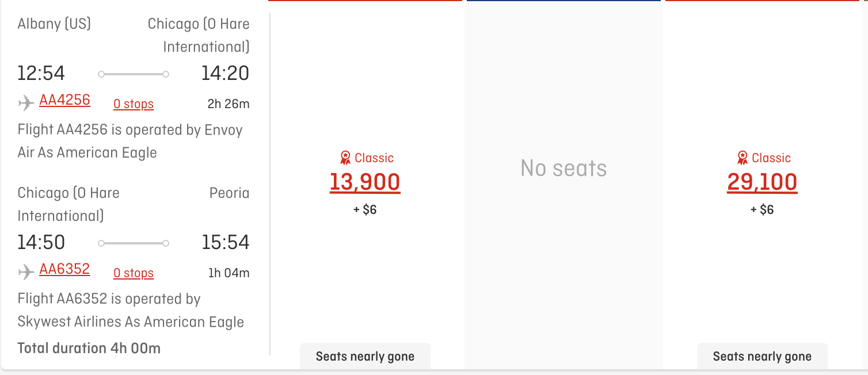
Task: Open flight AA4256 details link
Action: (64, 100)
